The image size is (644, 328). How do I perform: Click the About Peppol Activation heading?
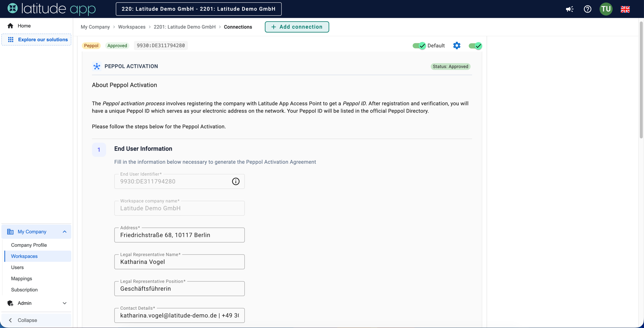[125, 85]
